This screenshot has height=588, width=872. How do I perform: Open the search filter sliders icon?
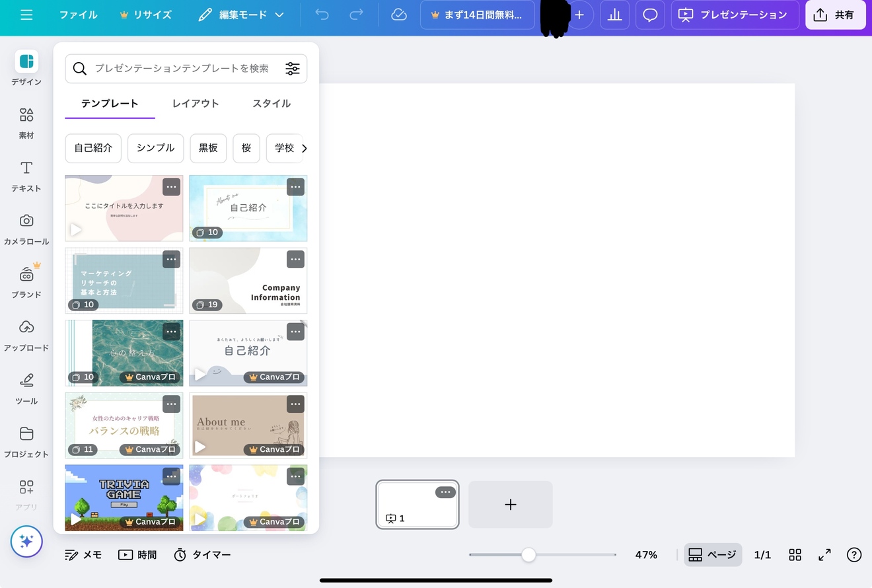[x=293, y=69]
